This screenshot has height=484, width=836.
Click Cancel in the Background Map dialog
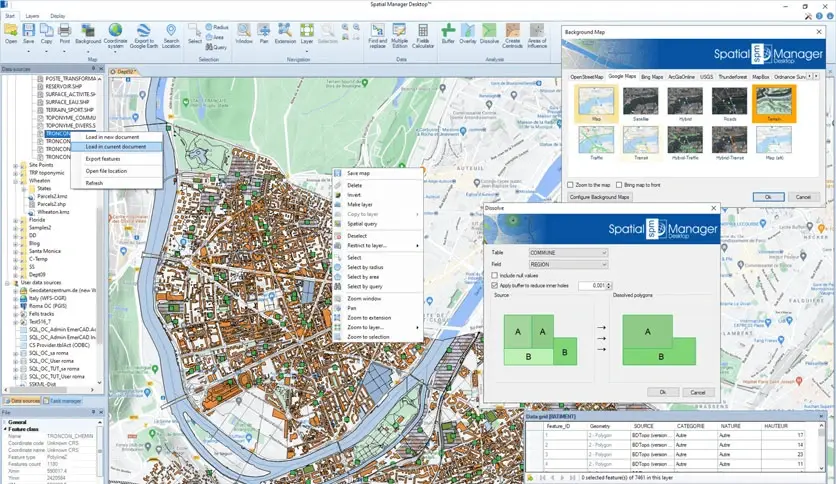click(803, 197)
